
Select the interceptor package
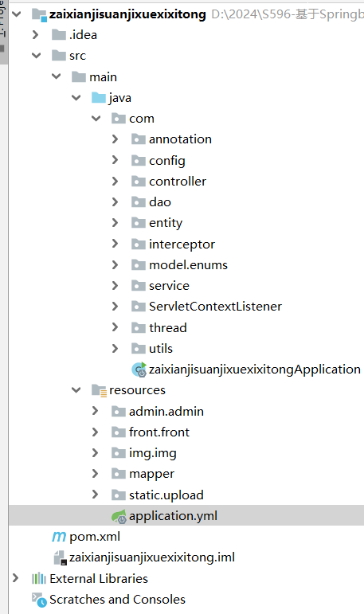click(x=182, y=244)
